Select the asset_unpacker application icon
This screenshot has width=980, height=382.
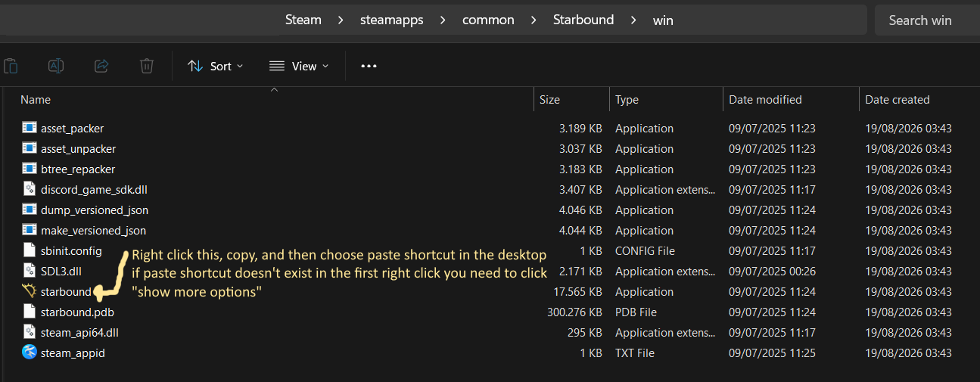click(30, 148)
